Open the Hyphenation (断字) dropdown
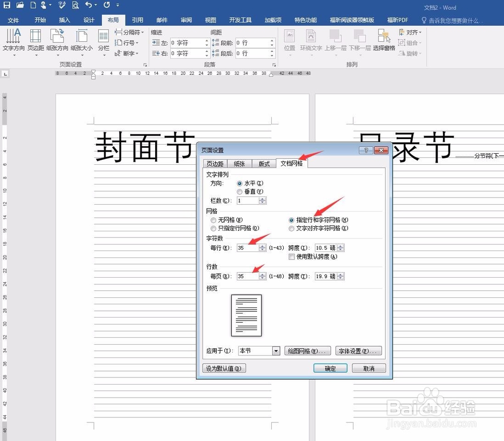This screenshot has height=441, width=504. click(128, 53)
